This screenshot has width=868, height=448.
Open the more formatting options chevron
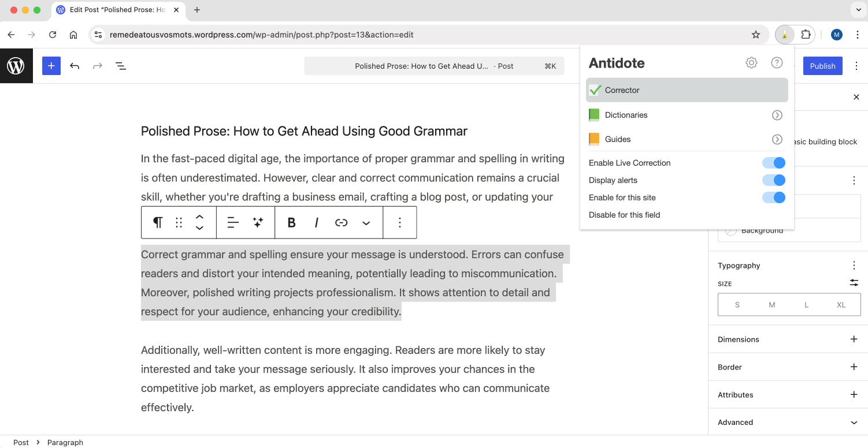366,223
